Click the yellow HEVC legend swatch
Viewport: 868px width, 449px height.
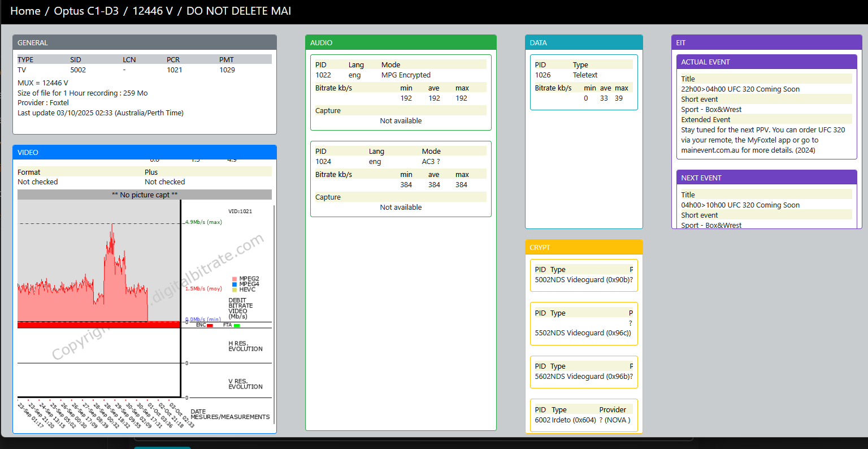[235, 290]
